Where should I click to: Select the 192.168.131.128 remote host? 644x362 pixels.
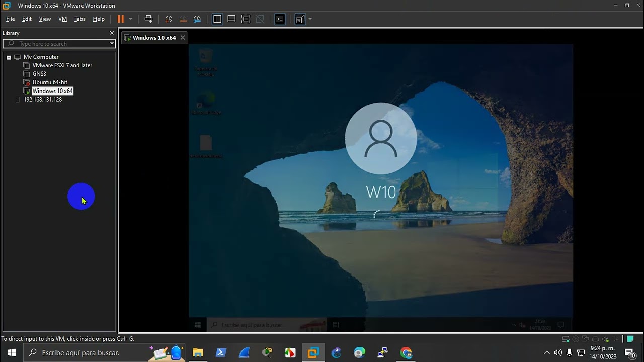(43, 100)
